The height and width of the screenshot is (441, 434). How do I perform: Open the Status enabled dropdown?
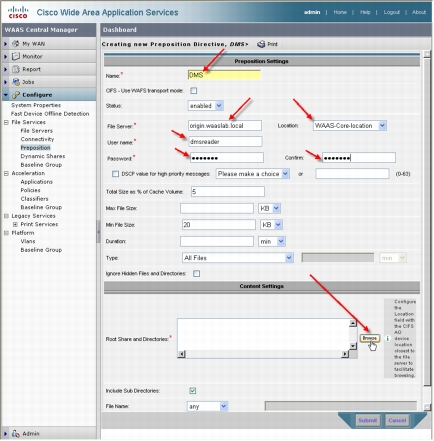click(x=205, y=106)
